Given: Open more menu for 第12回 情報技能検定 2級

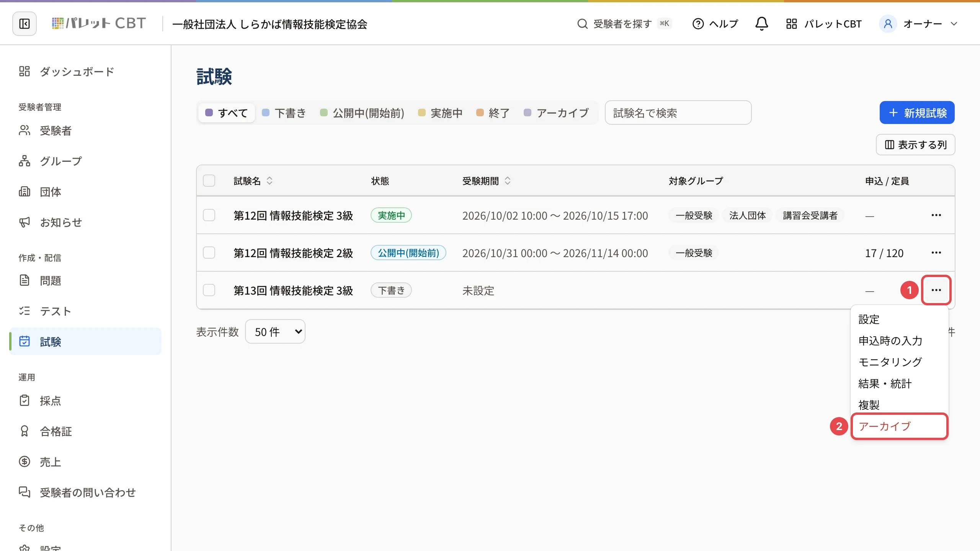Looking at the screenshot, I should point(936,253).
